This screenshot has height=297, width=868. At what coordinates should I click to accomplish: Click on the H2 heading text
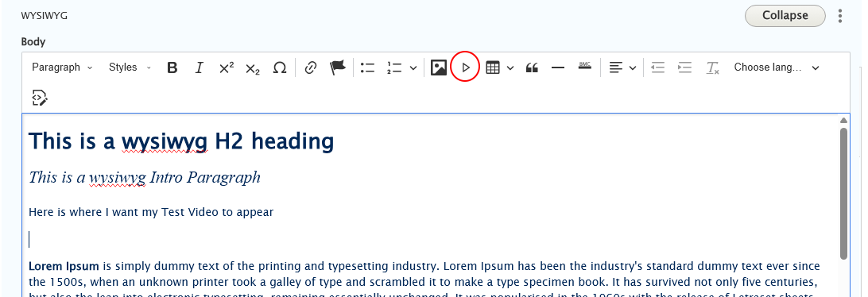pos(181,141)
